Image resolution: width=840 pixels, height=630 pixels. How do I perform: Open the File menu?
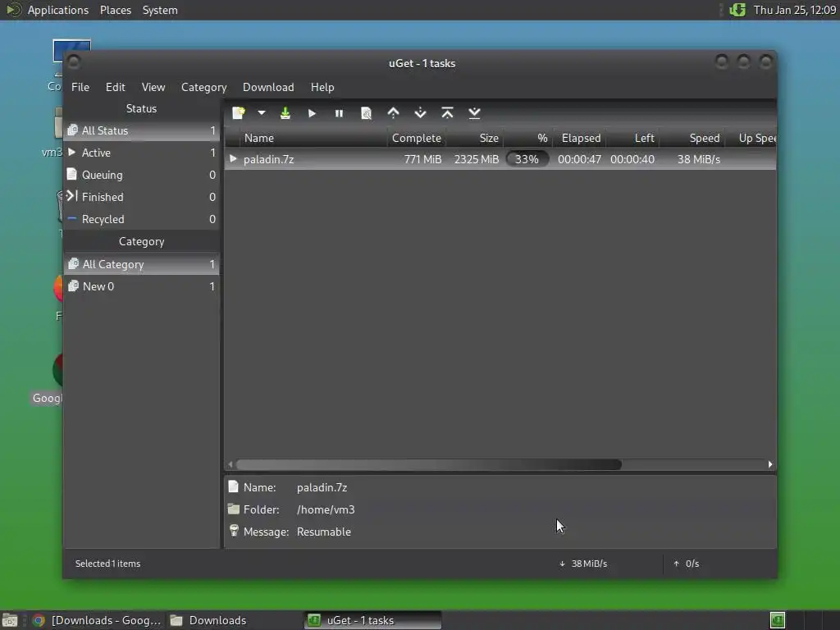click(80, 87)
